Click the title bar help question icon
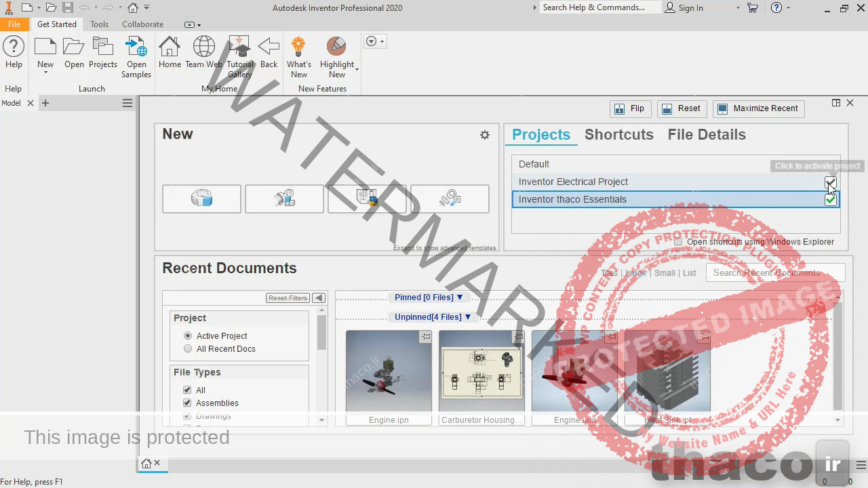The width and height of the screenshot is (868, 488). 776,7
